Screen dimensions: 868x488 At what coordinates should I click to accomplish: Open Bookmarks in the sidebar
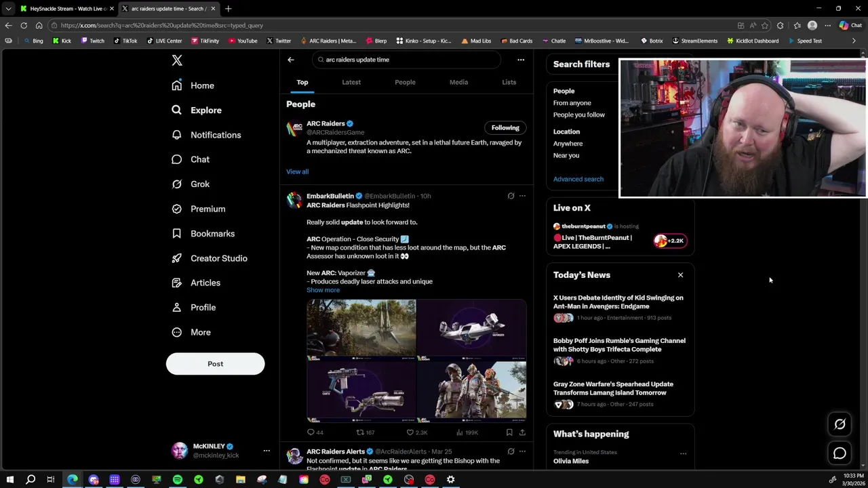coord(203,233)
